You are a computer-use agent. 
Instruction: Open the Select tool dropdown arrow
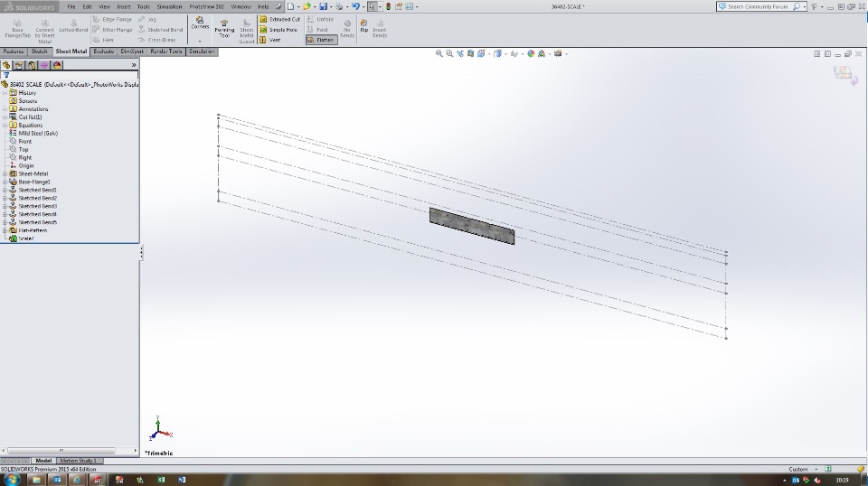(380, 6)
